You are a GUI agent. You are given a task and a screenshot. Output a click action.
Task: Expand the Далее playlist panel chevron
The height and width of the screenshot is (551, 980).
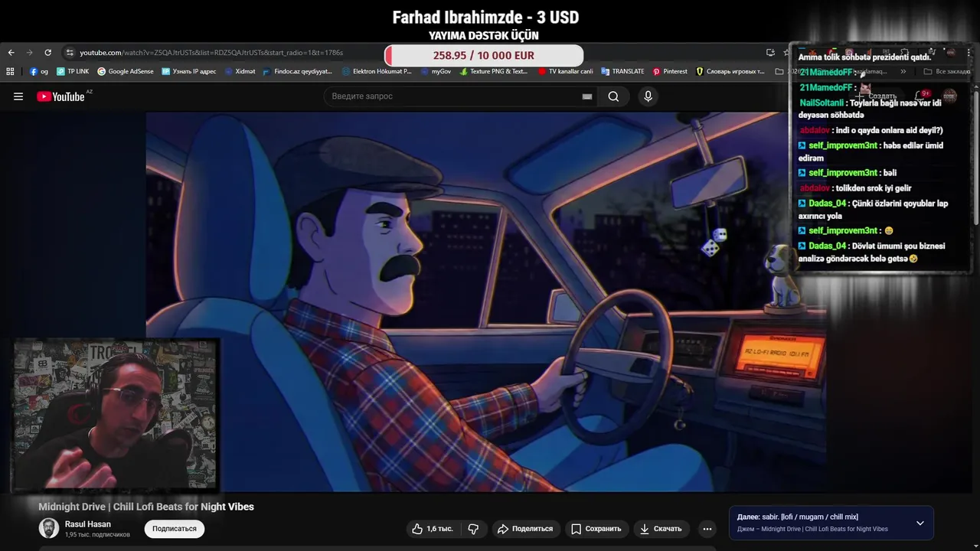coord(920,523)
